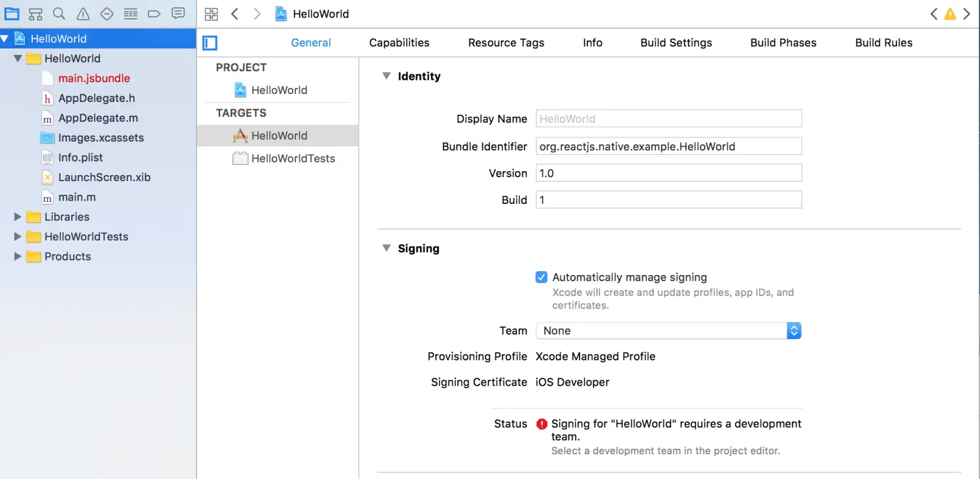980x479 pixels.
Task: Select Images.xcassets file name in navigator
Action: [101, 138]
